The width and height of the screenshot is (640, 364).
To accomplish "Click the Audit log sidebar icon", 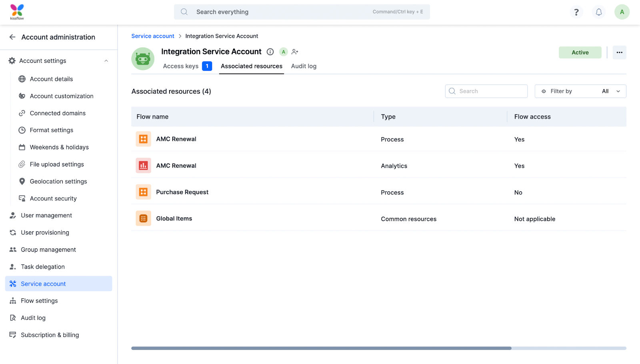I will tap(13, 318).
